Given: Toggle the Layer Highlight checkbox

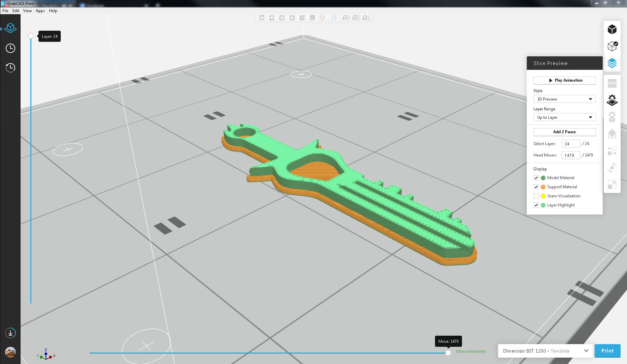Looking at the screenshot, I should tap(536, 205).
